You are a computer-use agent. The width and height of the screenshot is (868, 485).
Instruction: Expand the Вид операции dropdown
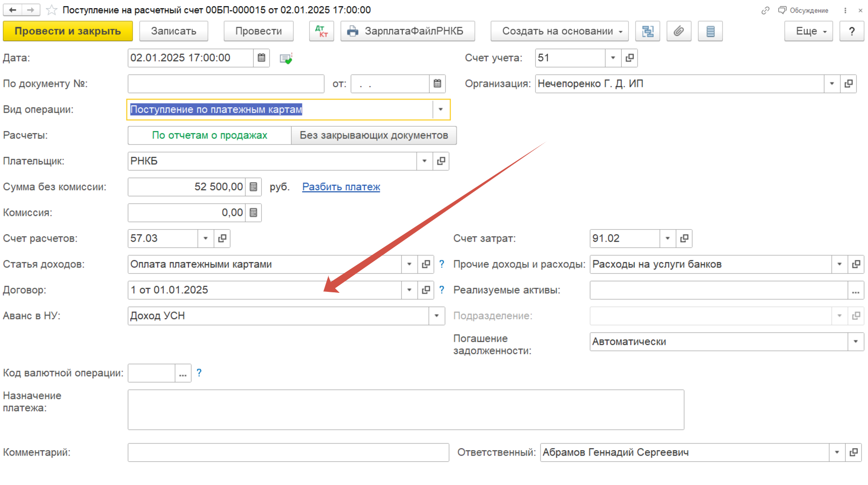(x=440, y=110)
